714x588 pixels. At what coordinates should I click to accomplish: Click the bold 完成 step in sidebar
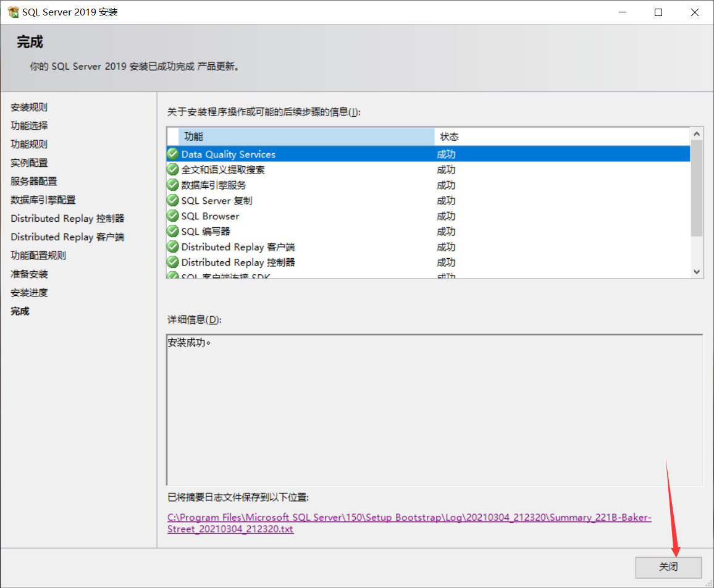point(20,311)
